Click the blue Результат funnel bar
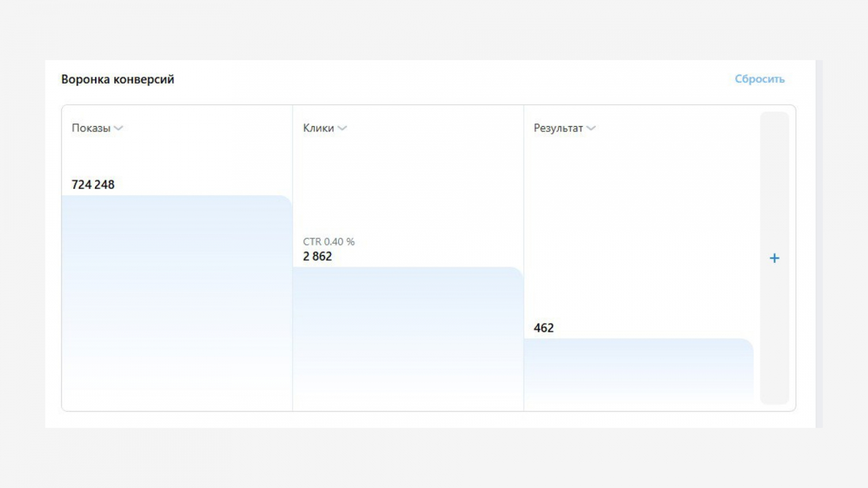Screen dimensions: 868x488 coord(639,373)
